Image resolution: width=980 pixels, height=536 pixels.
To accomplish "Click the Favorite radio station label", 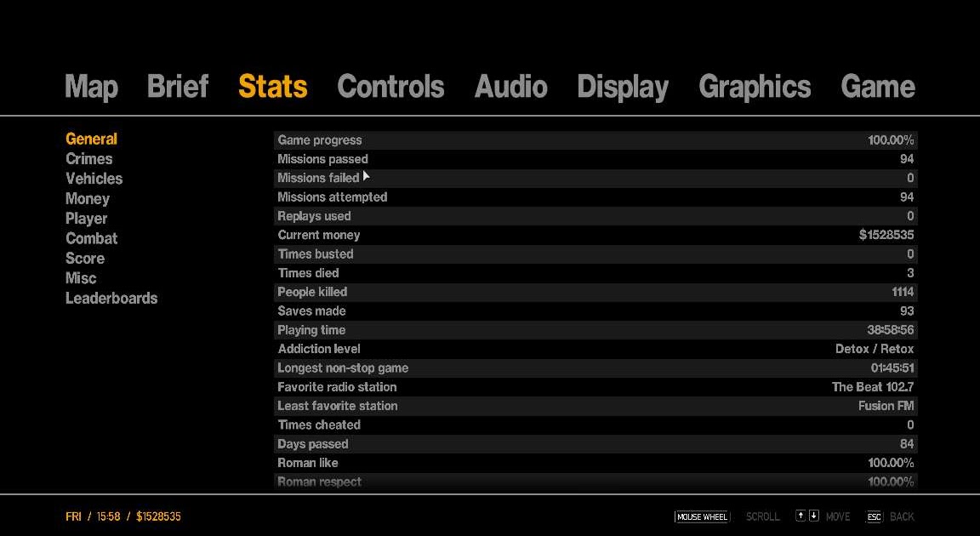I will 337,387.
